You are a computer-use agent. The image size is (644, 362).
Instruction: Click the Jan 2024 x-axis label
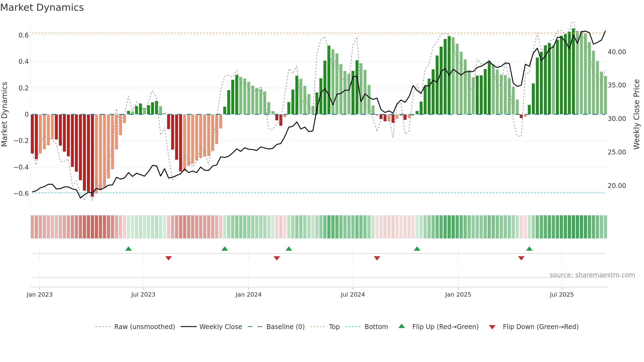[248, 294]
